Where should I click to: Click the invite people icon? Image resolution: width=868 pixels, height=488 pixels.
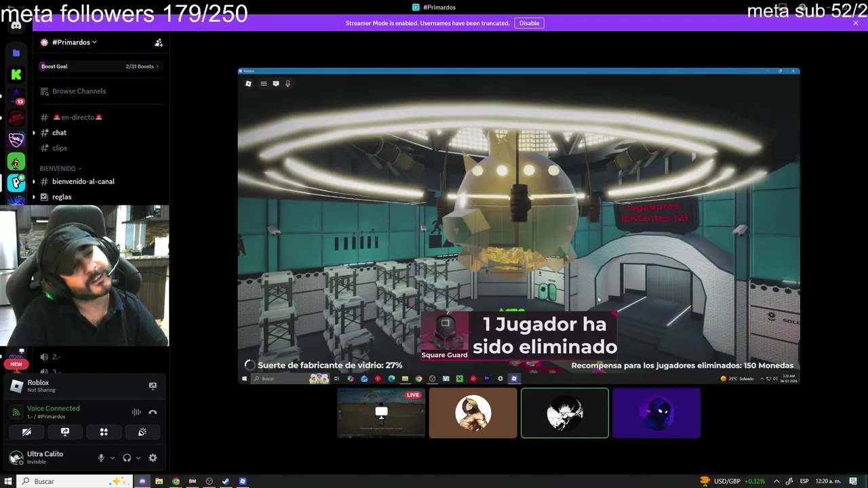(x=159, y=43)
